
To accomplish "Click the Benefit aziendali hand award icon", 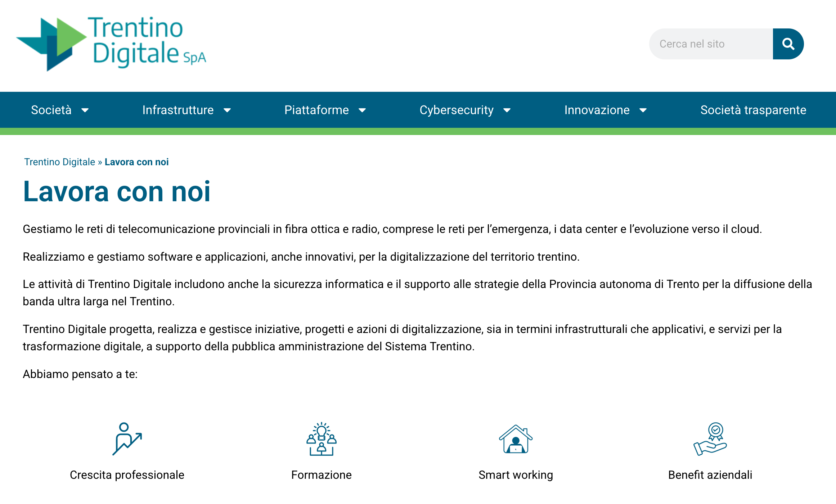I will tap(710, 439).
